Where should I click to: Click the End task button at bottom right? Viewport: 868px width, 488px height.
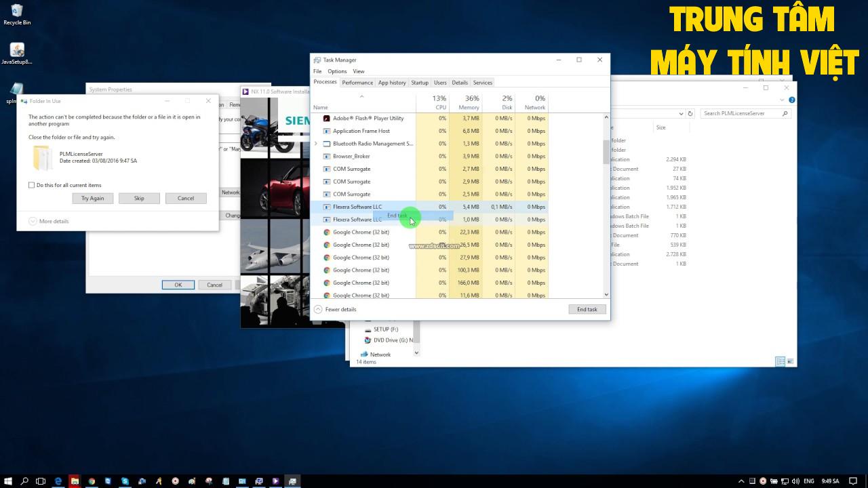587,309
